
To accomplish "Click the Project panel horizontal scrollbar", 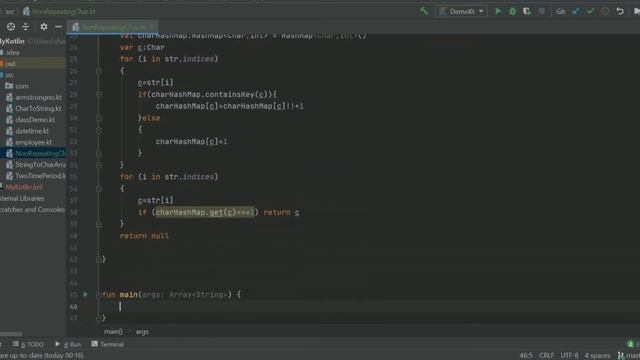I will [x=11, y=334].
